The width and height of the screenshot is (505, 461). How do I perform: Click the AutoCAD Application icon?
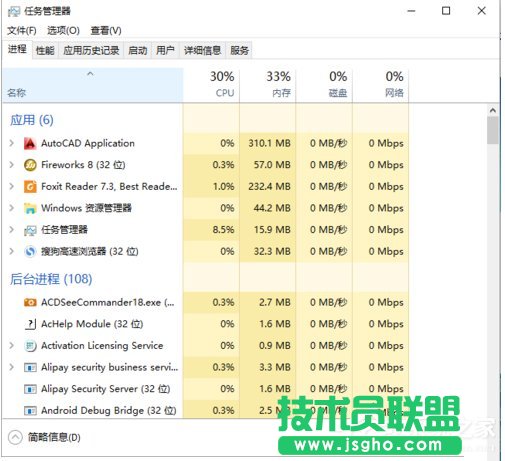30,143
